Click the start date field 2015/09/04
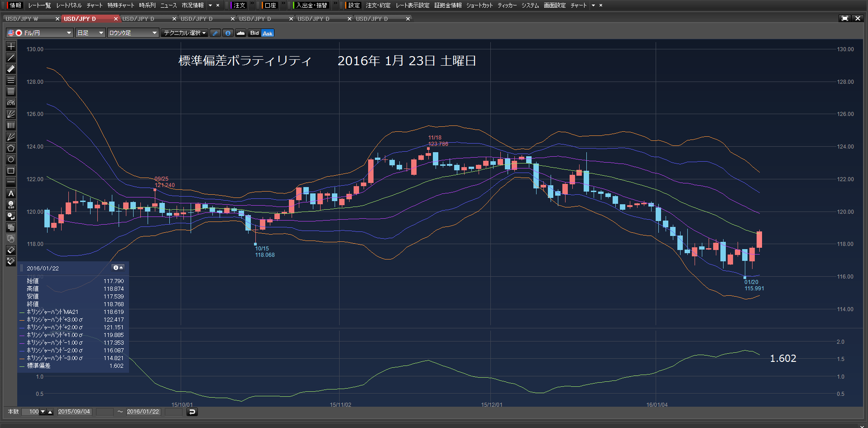Viewport: 868px width, 428px height. (74, 412)
